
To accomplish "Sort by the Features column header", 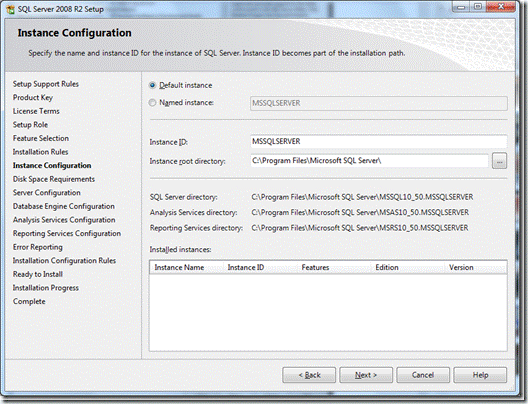I will [334, 267].
